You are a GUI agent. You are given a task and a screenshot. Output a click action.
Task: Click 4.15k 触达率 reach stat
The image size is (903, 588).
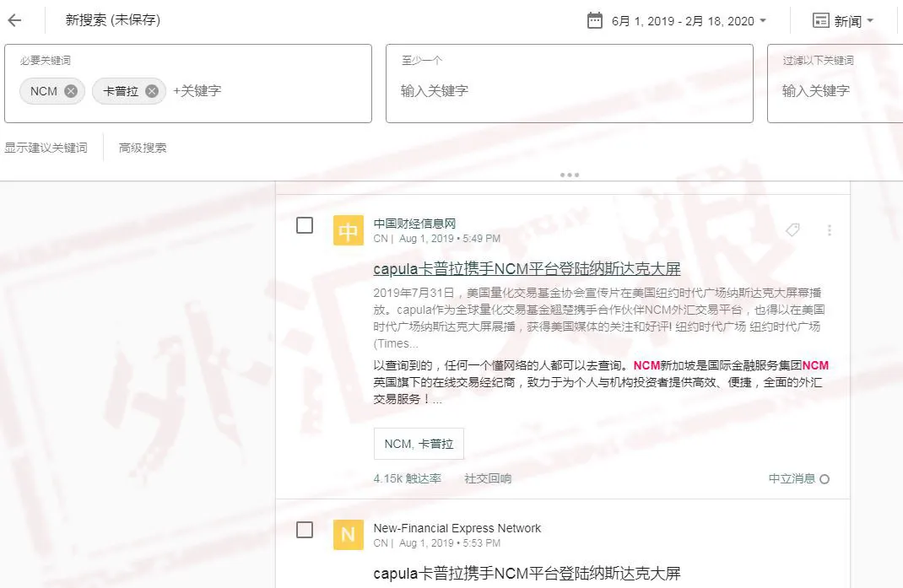(407, 478)
